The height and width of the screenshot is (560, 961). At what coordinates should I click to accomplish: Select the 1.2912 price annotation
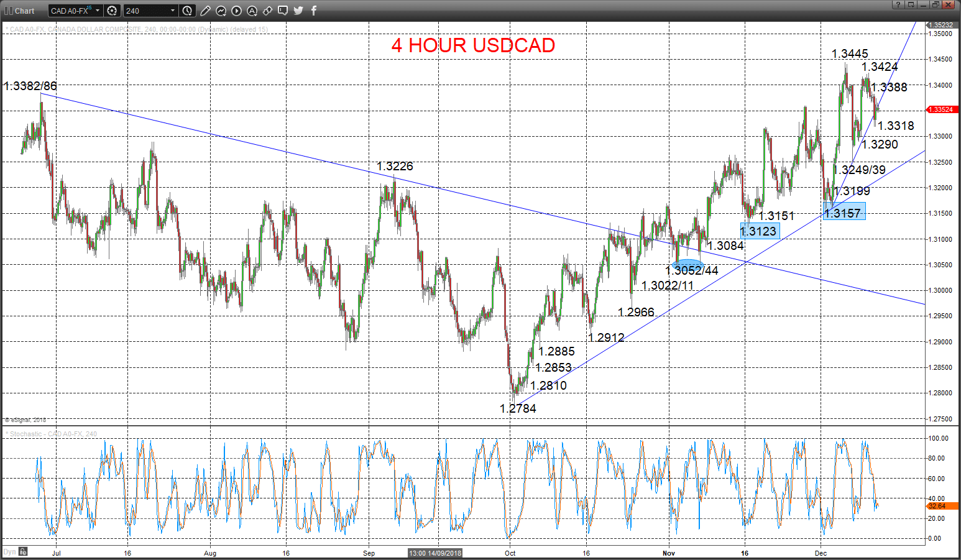point(606,337)
